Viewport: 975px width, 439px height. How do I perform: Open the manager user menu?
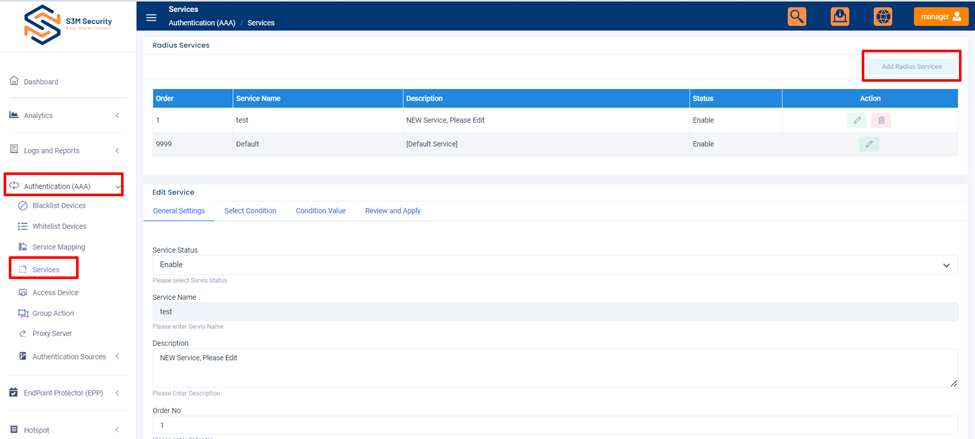click(941, 17)
